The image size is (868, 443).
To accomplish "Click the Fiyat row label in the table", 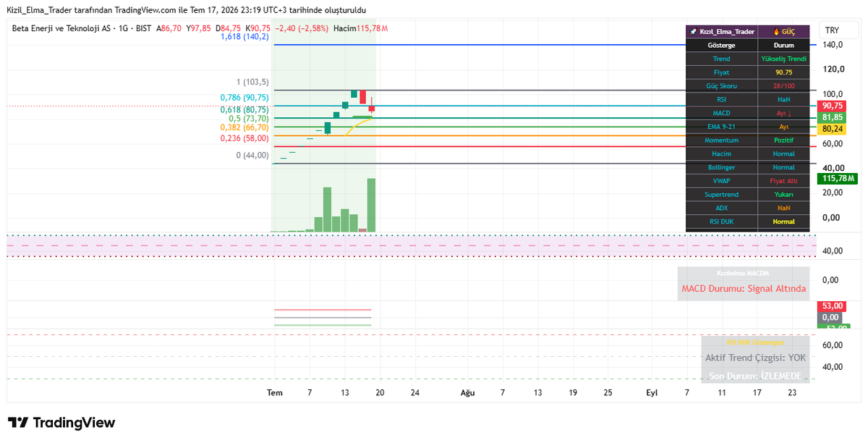I will 721,72.
